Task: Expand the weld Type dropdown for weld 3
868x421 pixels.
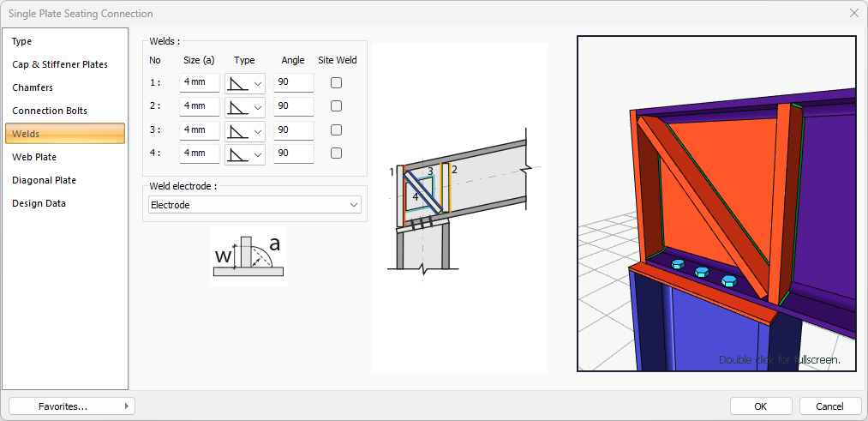Action: [x=245, y=130]
